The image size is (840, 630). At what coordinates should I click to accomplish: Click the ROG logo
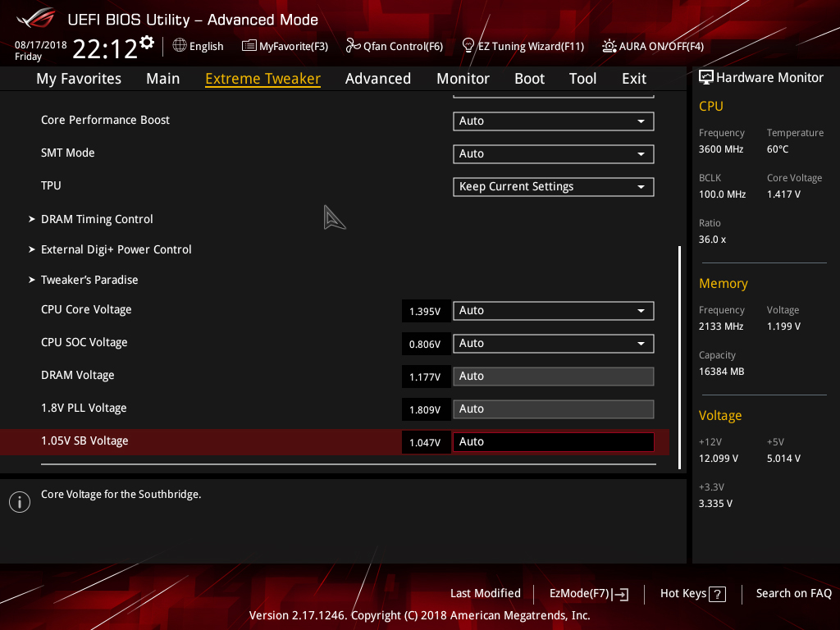pyautogui.click(x=35, y=19)
